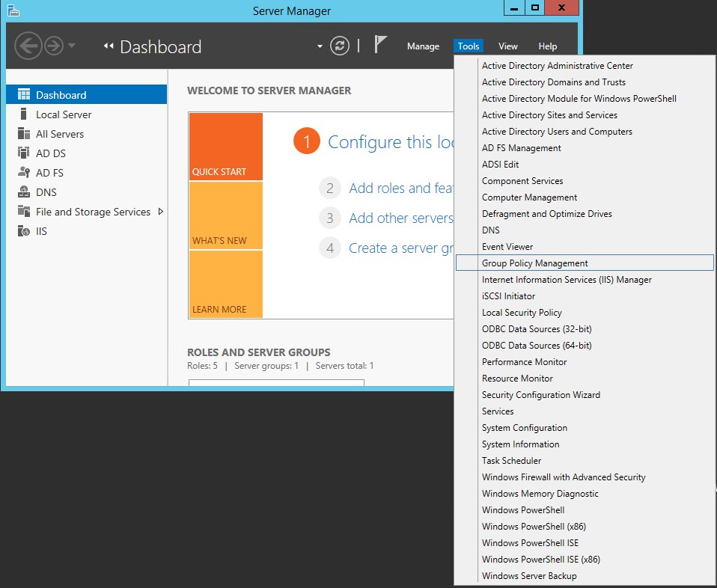Open the navigation history dropdown arrow
This screenshot has height=588, width=717.
[72, 46]
